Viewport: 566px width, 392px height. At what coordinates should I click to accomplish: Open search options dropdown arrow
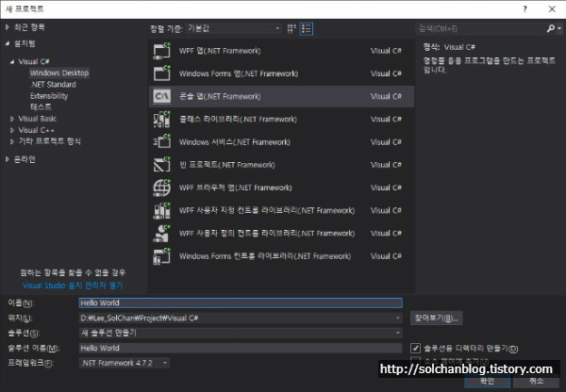[x=559, y=28]
